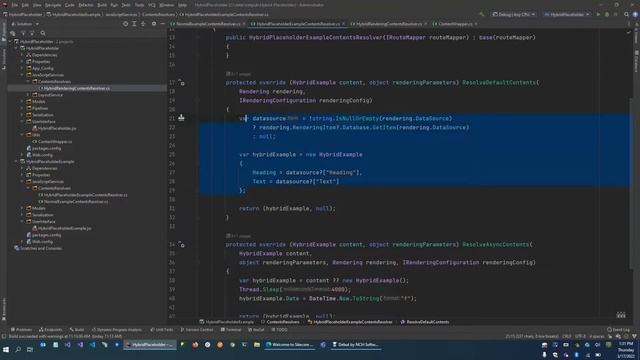The width and height of the screenshot is (640, 360).
Task: Click the Windows Start button
Action: point(6,350)
